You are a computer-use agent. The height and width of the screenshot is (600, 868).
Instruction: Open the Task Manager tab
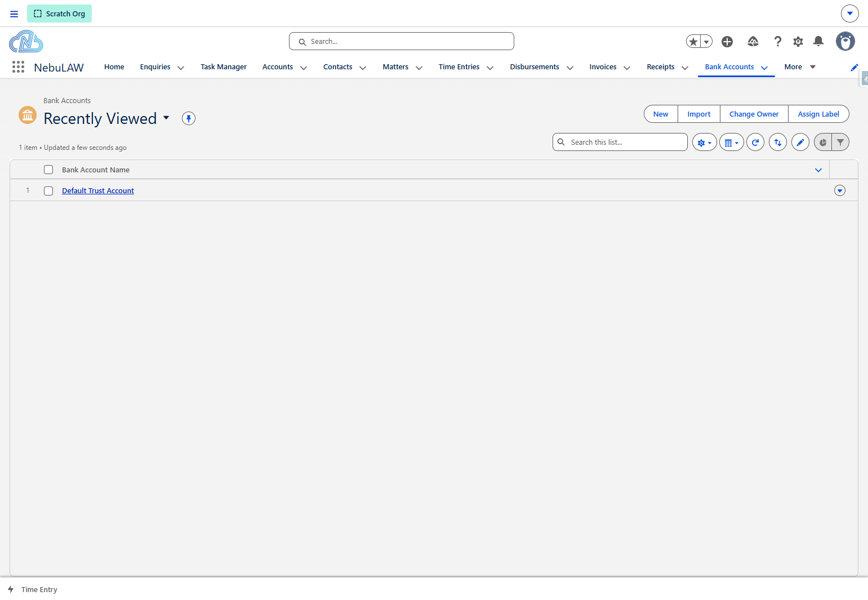(x=224, y=67)
